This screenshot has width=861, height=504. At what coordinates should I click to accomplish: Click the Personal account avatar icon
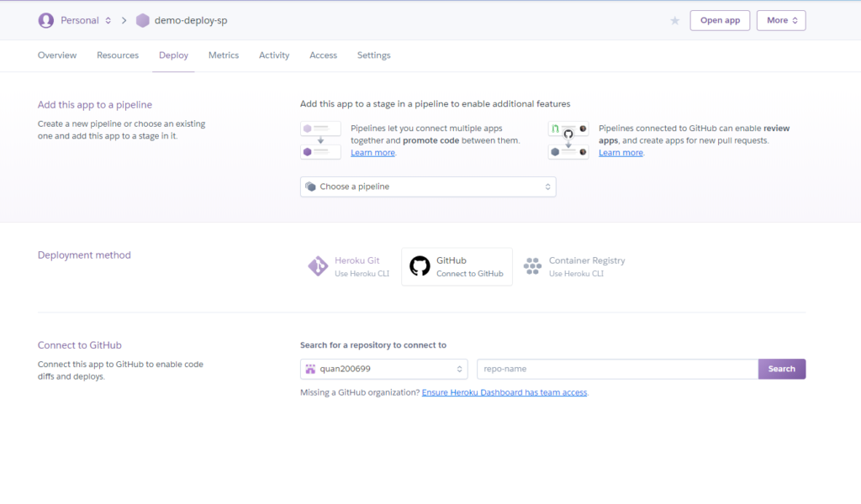pos(45,20)
